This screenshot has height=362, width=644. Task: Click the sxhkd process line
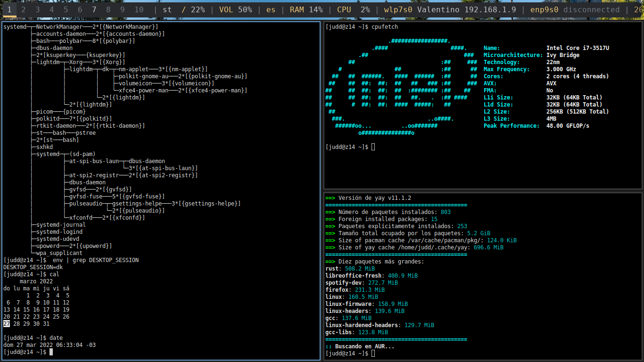(x=44, y=147)
